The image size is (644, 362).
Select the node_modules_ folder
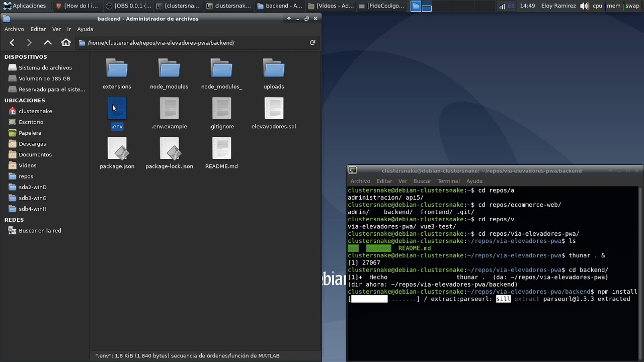pyautogui.click(x=221, y=73)
